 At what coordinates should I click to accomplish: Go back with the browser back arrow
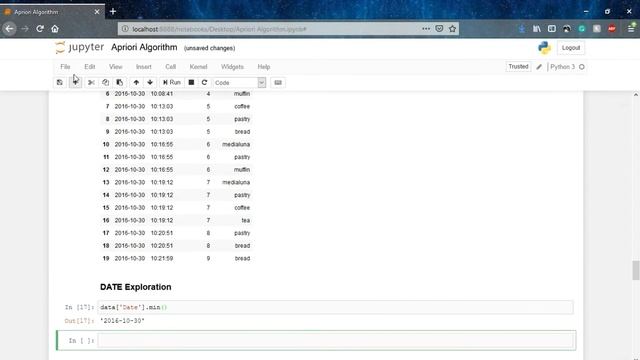click(9, 29)
